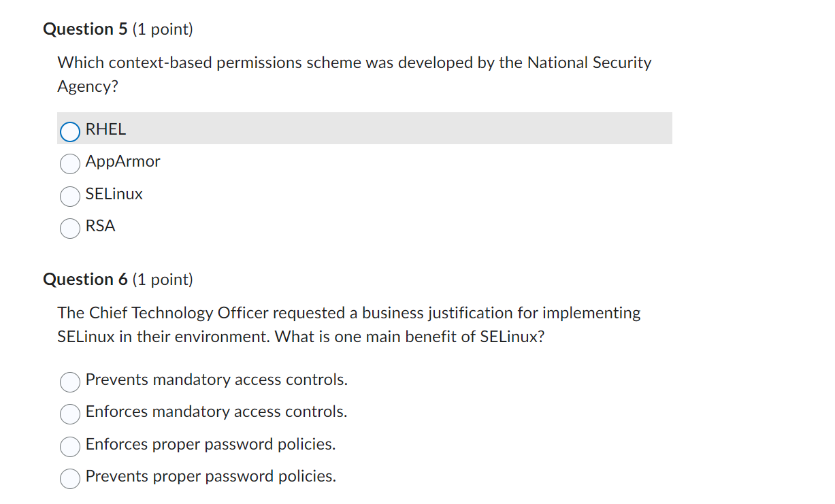Click the 'SELinux' answer label in Question 5
The width and height of the screenshot is (835, 504).
pos(114,194)
